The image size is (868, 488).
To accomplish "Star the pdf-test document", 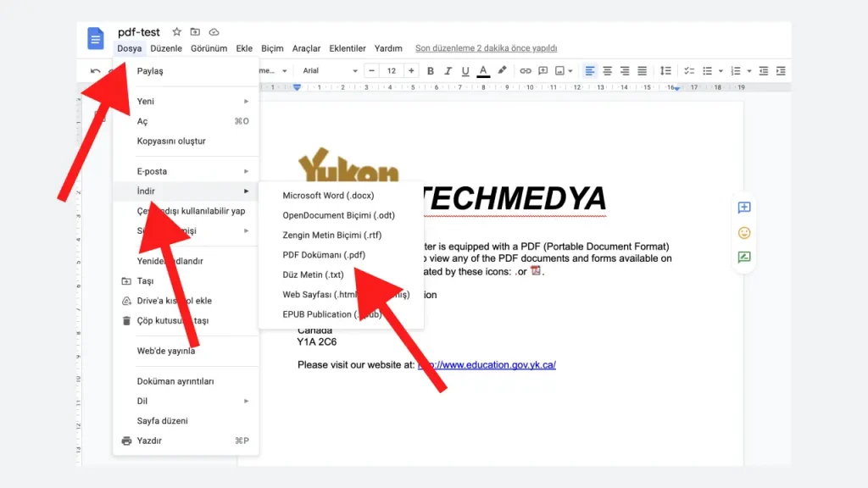I will (176, 32).
